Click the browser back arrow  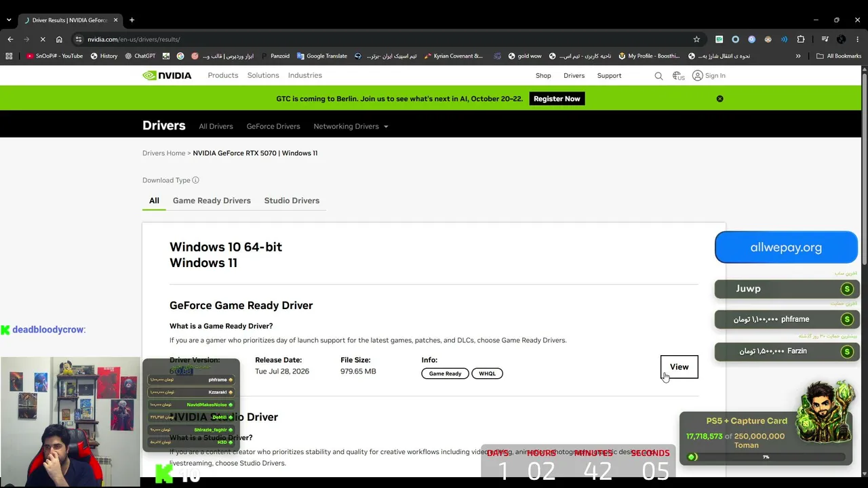(10, 39)
